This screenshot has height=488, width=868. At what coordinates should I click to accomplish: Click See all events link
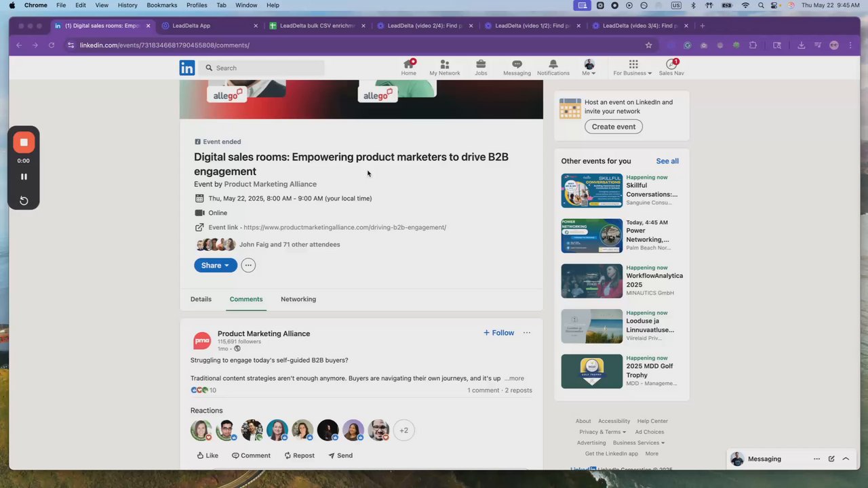[x=667, y=161]
